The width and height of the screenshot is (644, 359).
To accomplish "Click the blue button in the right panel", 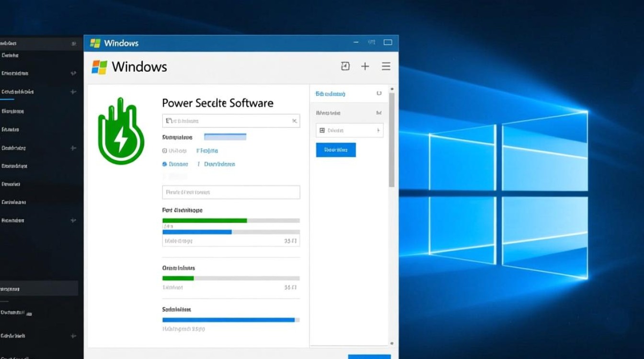I will tap(335, 150).
